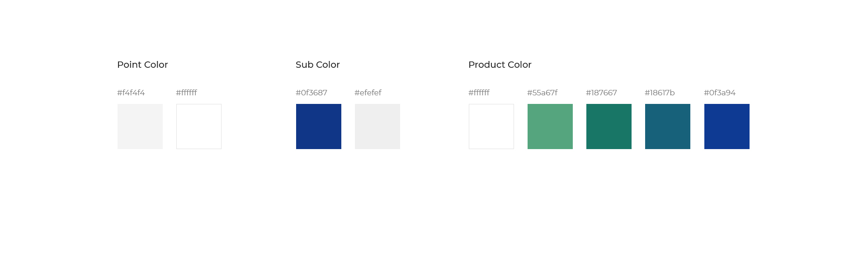Select the #18617b teal blue swatch
Screen dimensions: 868x253
pos(668,126)
